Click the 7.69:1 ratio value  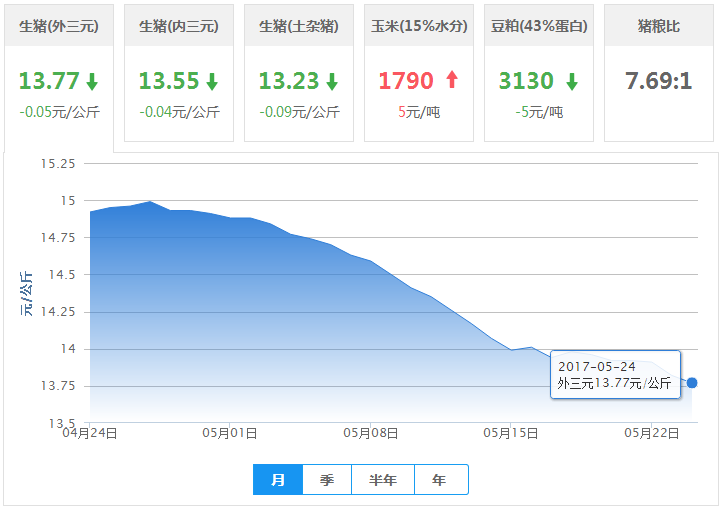(x=659, y=81)
